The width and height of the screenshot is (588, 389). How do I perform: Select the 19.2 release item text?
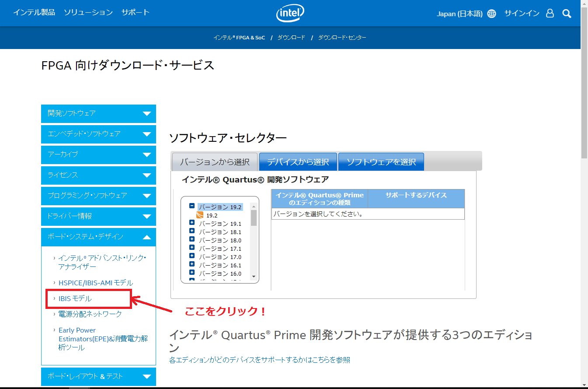pos(212,216)
